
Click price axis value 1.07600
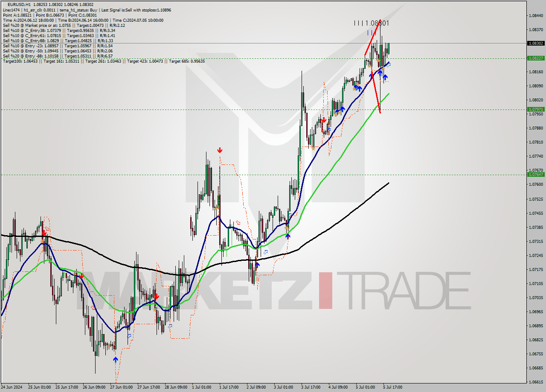coord(536,184)
